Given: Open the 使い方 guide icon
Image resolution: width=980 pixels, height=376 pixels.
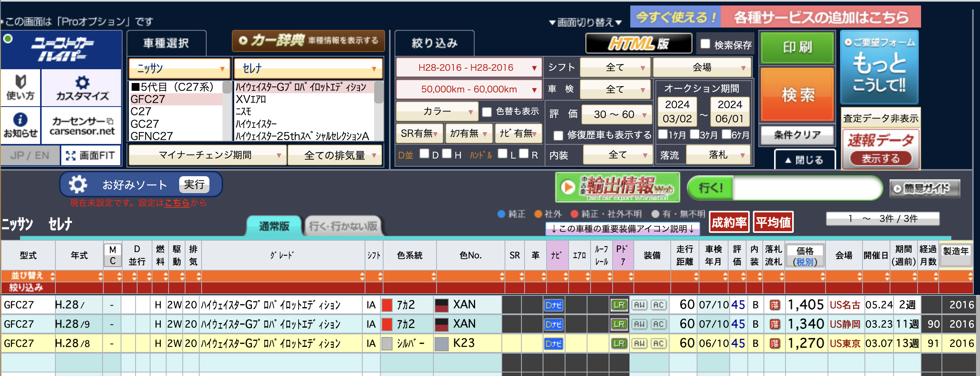Looking at the screenshot, I should [x=20, y=87].
